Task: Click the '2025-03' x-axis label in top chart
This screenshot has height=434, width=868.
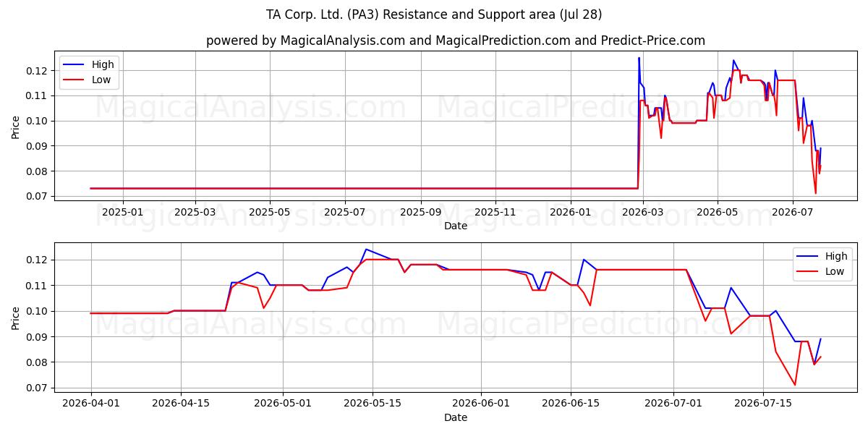Action: 195,212
